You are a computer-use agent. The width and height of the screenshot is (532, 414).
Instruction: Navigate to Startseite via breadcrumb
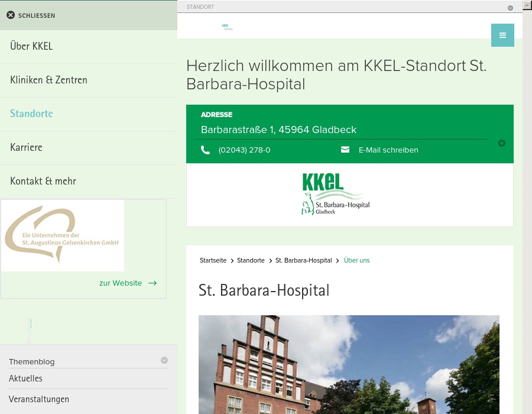coord(213,260)
